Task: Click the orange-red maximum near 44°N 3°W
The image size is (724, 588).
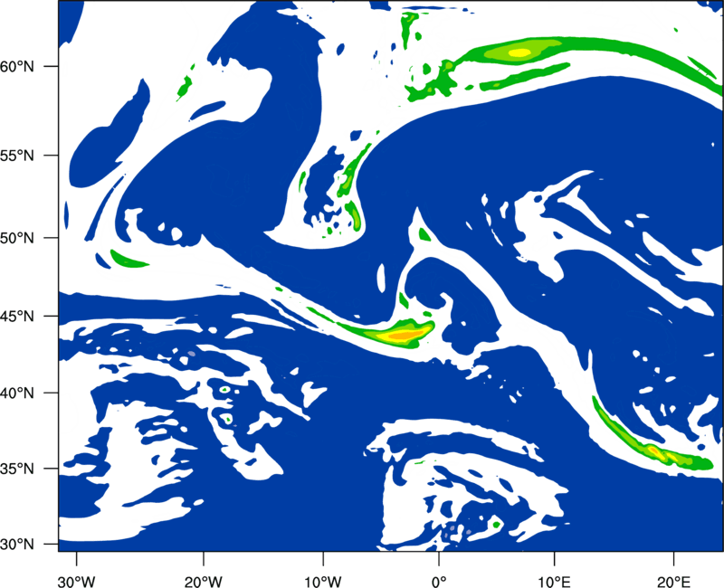Action: (x=405, y=335)
